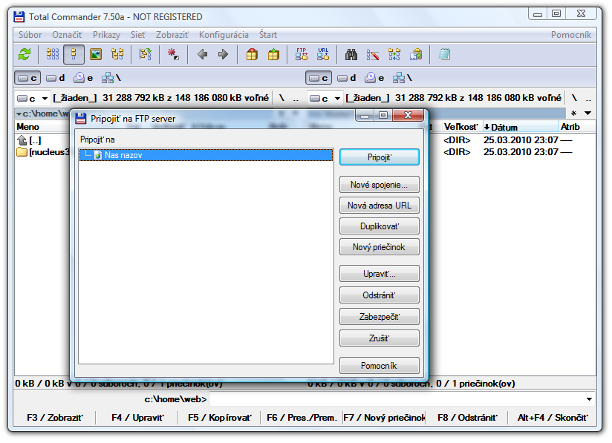Click the Upraviť... button
This screenshot has width=612, height=443.
point(379,274)
